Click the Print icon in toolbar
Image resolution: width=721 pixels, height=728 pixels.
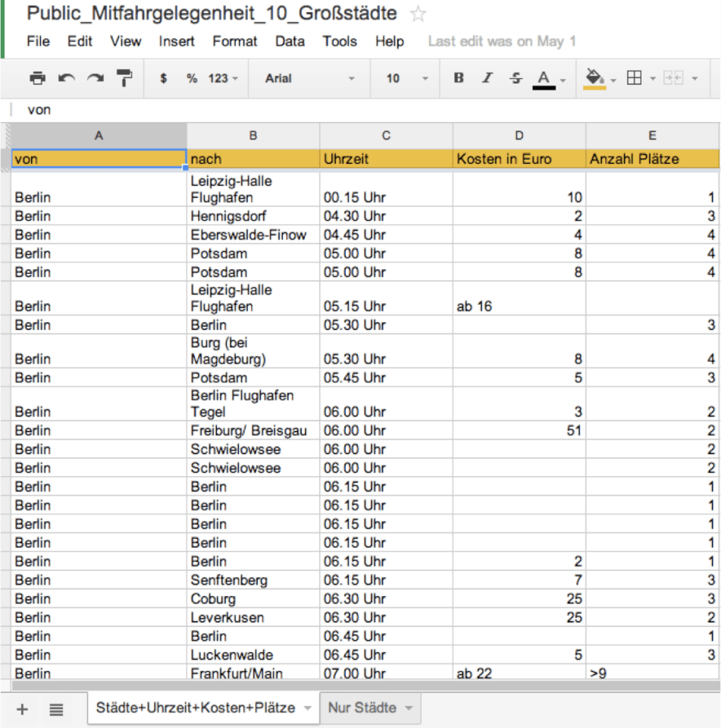[37, 78]
